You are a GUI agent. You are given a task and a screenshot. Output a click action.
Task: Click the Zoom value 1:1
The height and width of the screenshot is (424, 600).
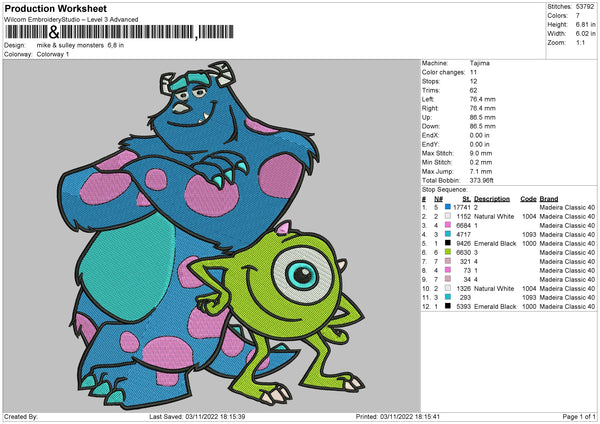coord(580,42)
